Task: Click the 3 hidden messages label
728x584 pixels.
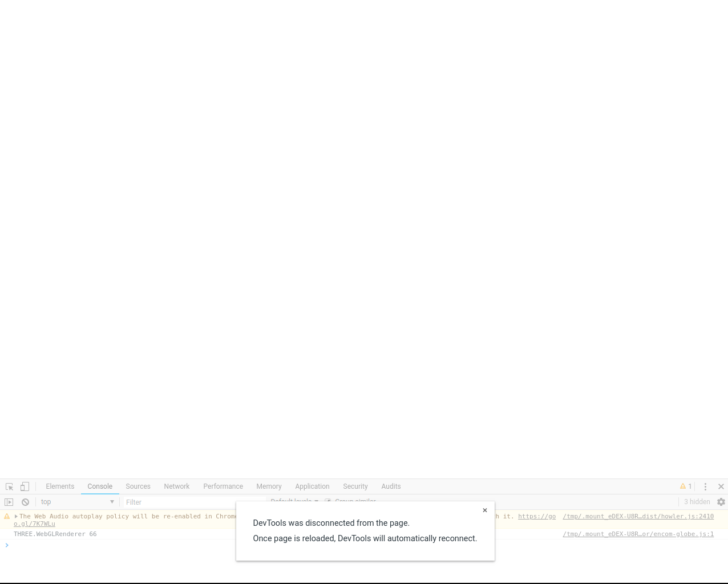Action: (x=697, y=502)
